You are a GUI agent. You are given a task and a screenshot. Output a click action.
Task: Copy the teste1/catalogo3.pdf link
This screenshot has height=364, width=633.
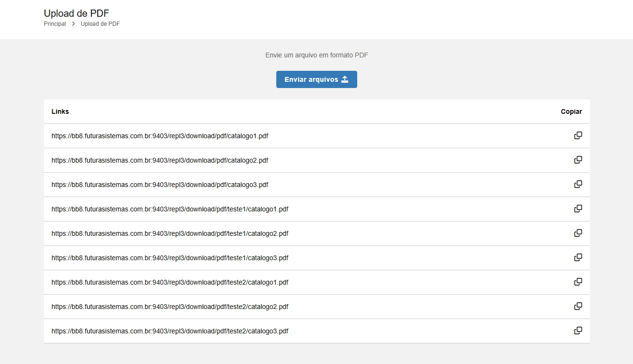(x=578, y=257)
